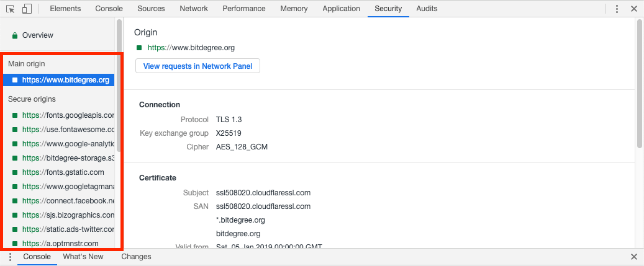The image size is (644, 266).
Task: Click the main pane vertical scrollbar
Action: pyautogui.click(x=639, y=83)
